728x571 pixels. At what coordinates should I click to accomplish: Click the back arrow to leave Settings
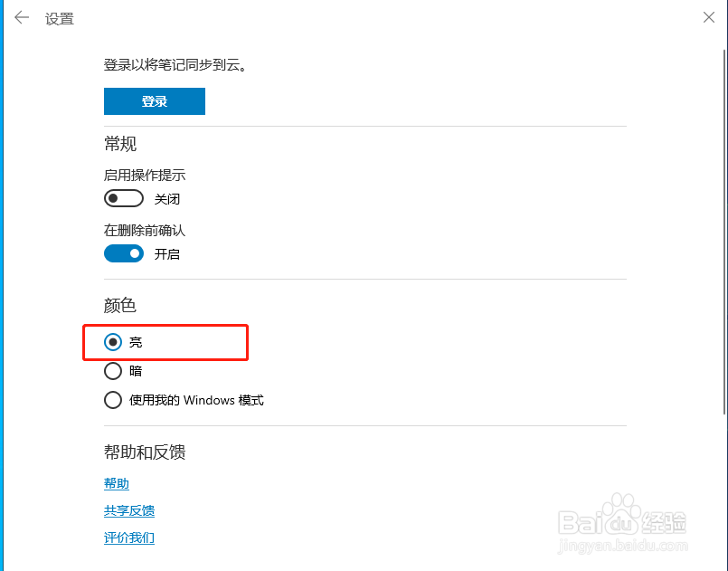click(x=21, y=17)
